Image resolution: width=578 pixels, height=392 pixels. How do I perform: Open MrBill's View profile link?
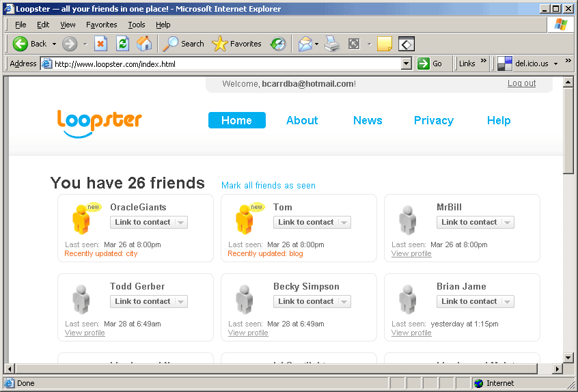tap(411, 253)
